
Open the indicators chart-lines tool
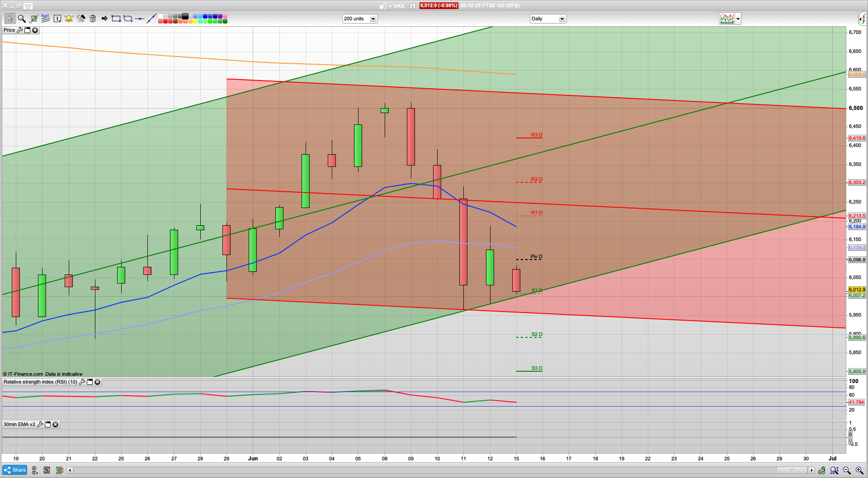click(x=33, y=19)
